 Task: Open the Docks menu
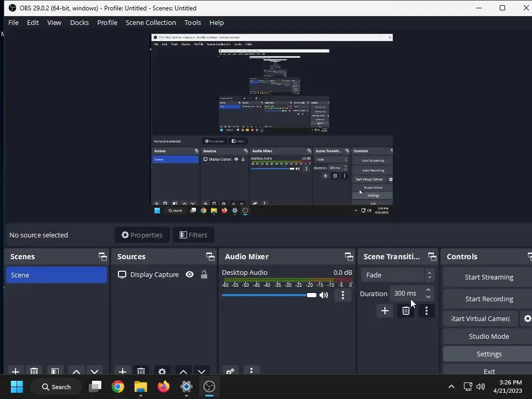coord(79,22)
